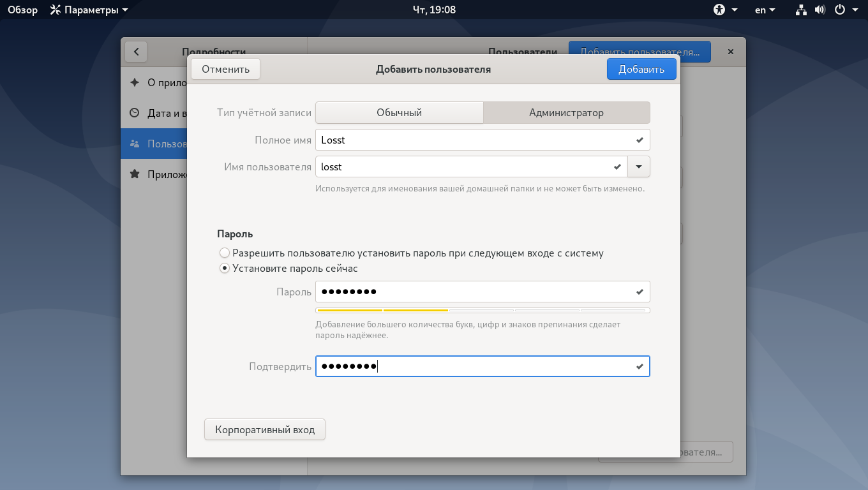Go back using the left arrow button
This screenshot has width=868, height=490.
click(136, 52)
